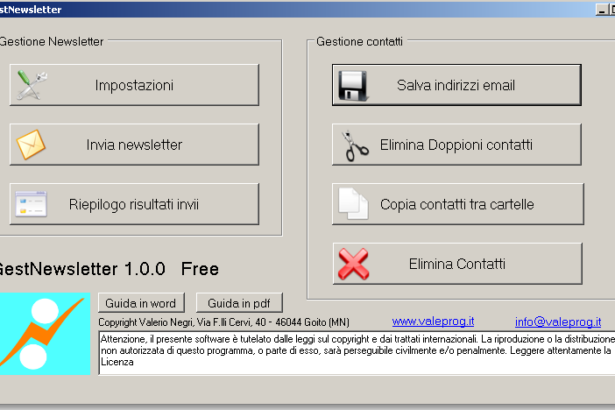Click Elimina Contatti label

tap(457, 264)
